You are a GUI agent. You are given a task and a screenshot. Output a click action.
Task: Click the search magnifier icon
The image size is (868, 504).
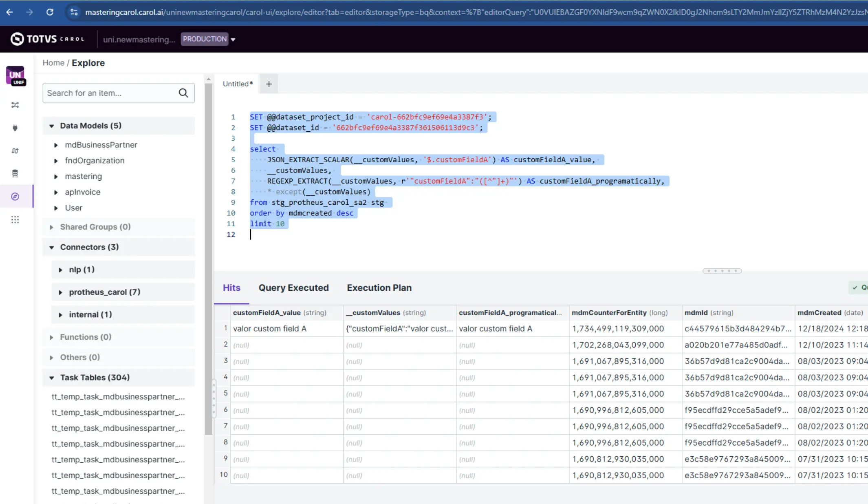[183, 93]
